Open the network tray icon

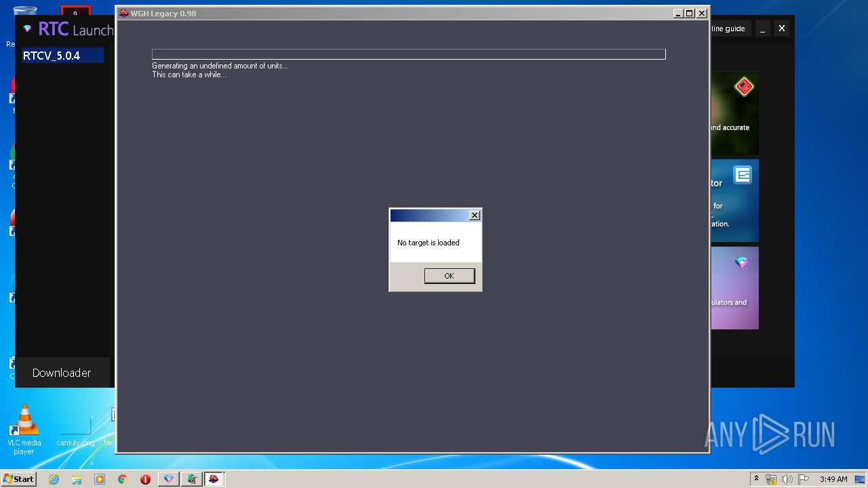tap(771, 479)
